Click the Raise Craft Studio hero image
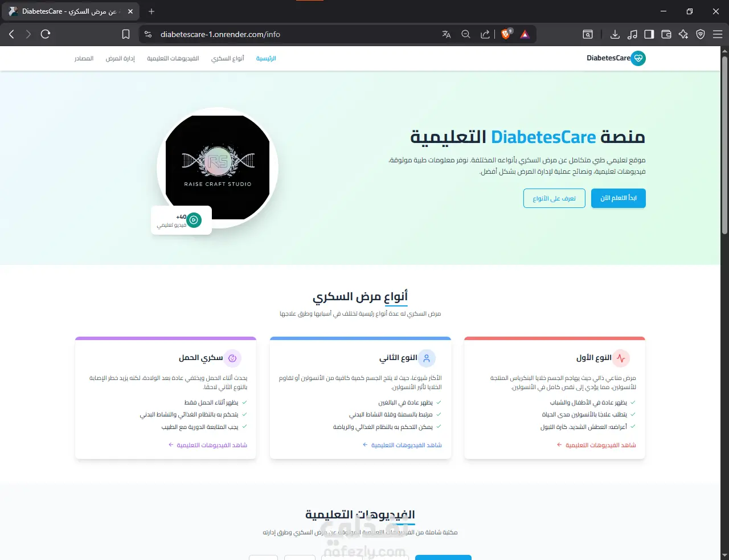 pyautogui.click(x=218, y=167)
